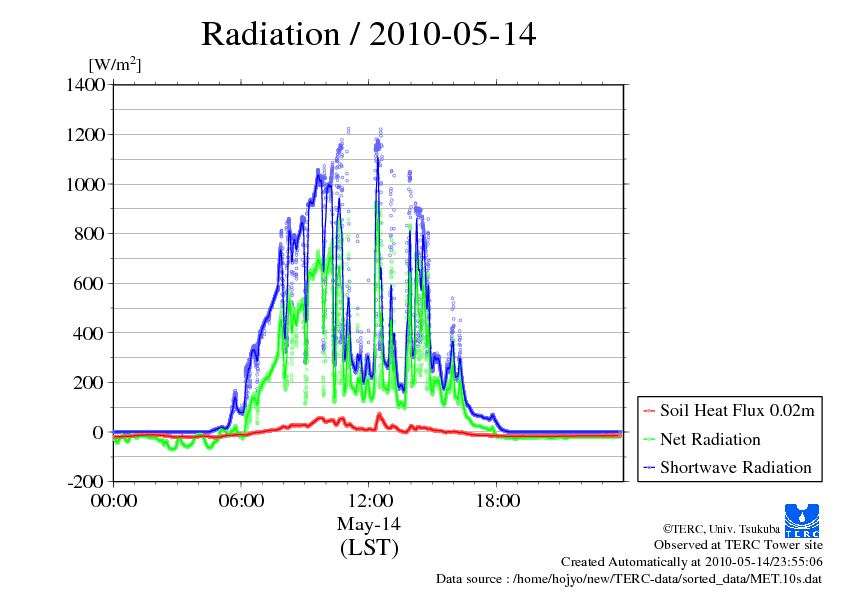Click the y-axis value 600
The height and width of the screenshot is (595, 842).
[89, 284]
